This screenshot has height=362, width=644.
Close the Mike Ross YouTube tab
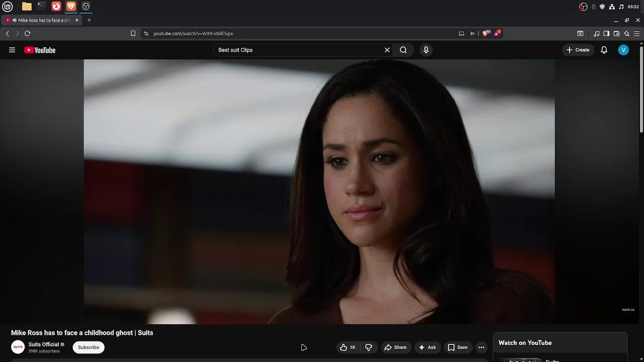point(77,20)
